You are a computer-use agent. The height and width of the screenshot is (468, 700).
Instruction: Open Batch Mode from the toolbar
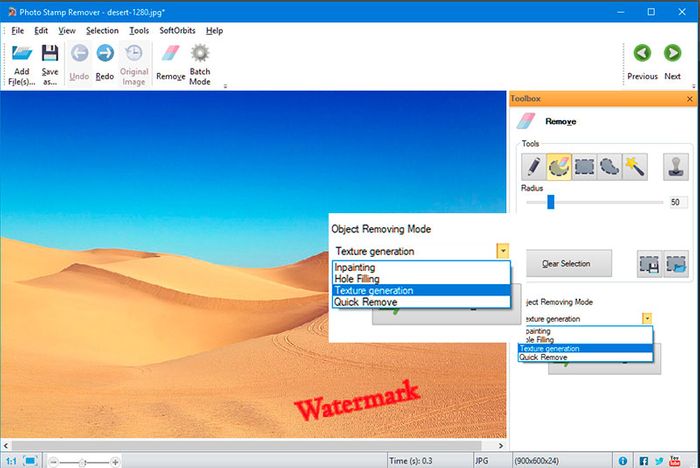(x=200, y=62)
